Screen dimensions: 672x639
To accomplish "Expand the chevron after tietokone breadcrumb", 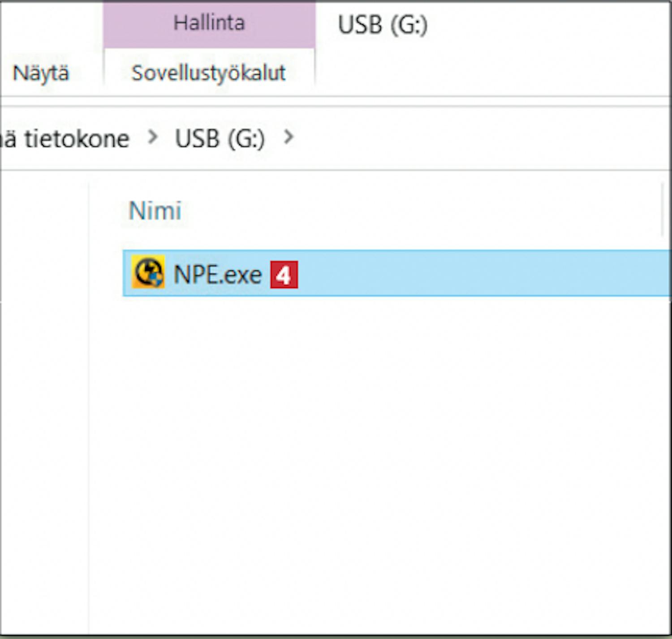I will (x=153, y=137).
